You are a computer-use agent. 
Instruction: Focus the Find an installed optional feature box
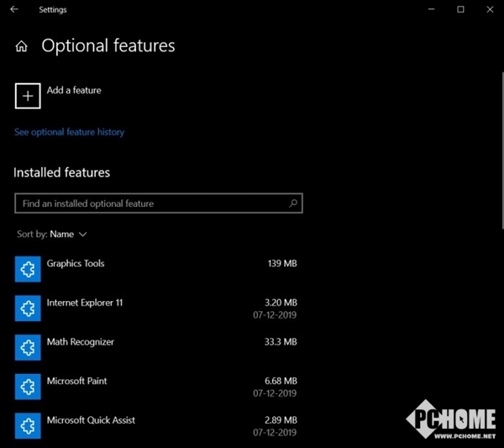[151, 203]
